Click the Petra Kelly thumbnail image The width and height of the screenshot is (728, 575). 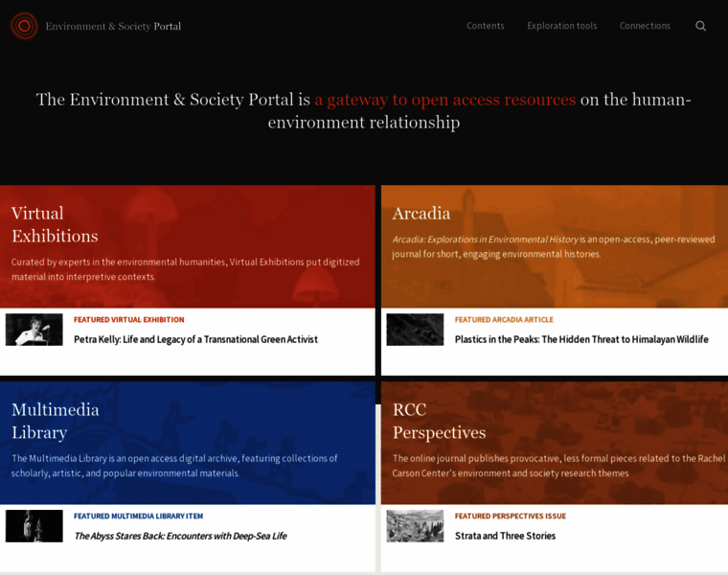tap(34, 330)
